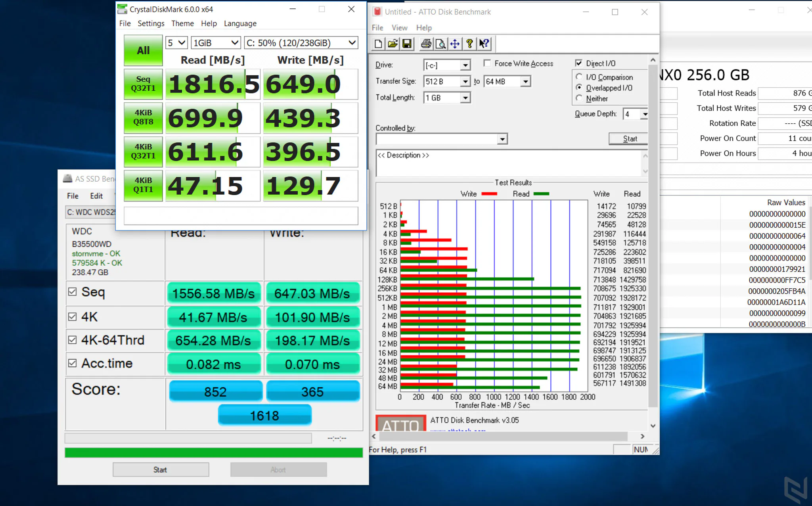Open the ATTO View menu
The height and width of the screenshot is (506, 812).
tap(399, 28)
